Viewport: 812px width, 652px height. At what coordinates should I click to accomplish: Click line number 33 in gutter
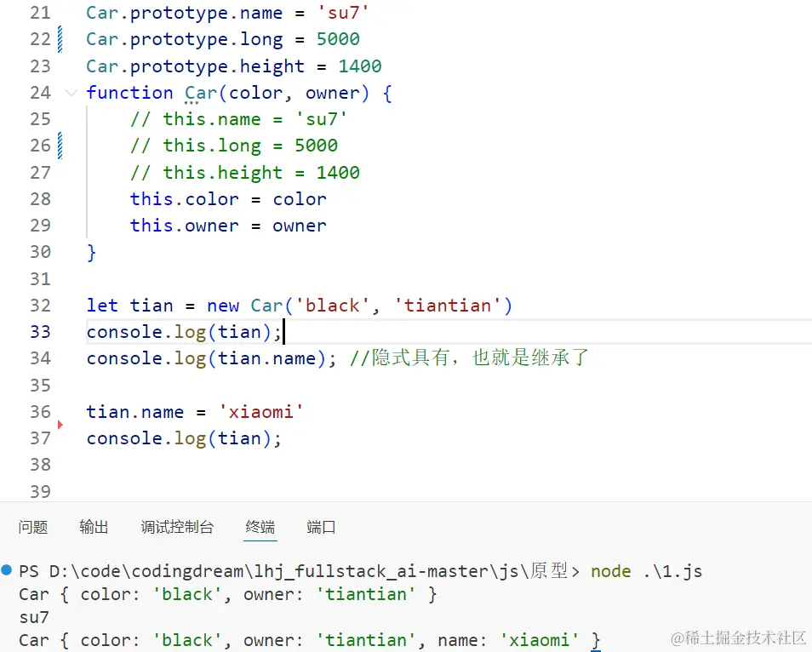point(40,331)
